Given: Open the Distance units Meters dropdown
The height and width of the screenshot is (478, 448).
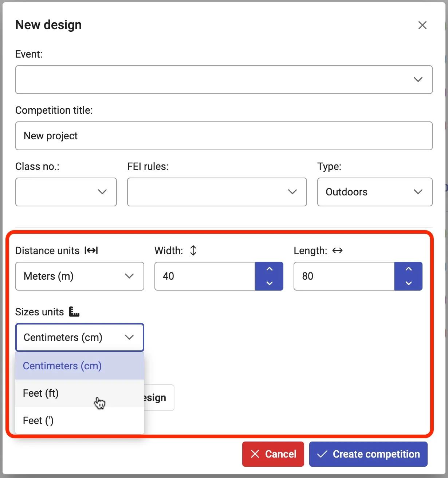Looking at the screenshot, I should coord(79,276).
